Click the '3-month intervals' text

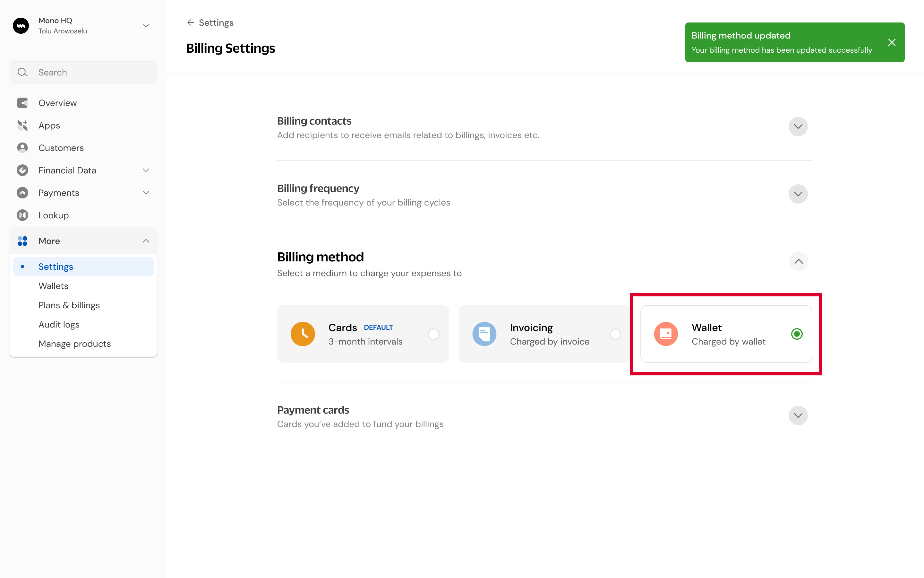(365, 341)
